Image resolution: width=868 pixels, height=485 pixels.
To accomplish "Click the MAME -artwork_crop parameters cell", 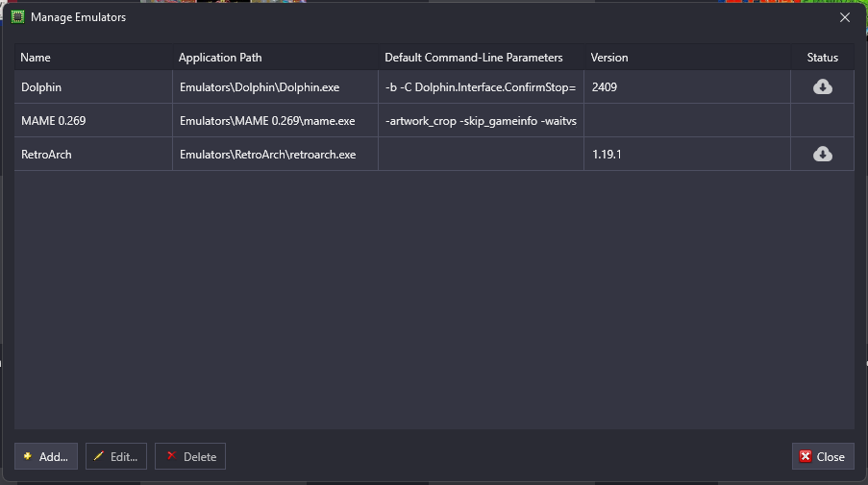I will pos(481,121).
